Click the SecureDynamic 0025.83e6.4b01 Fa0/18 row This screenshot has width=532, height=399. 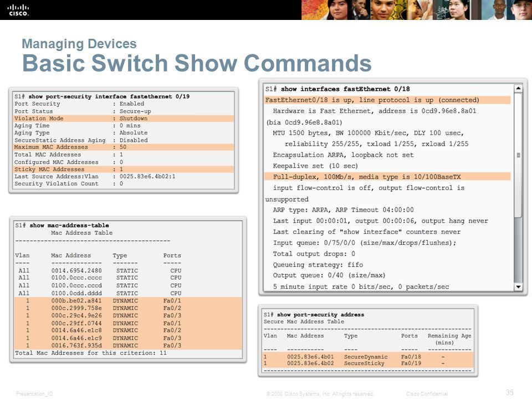[x=368, y=356]
